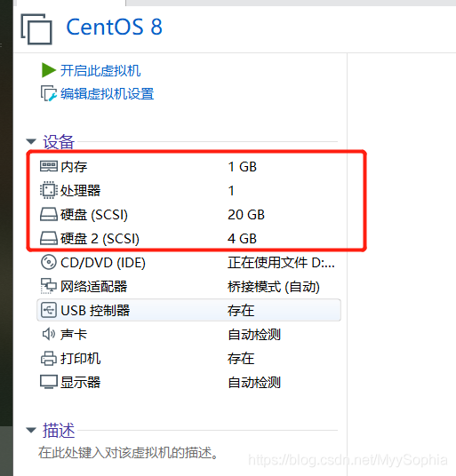Select the printer (打印机) icon
456x476 pixels.
(x=49, y=358)
